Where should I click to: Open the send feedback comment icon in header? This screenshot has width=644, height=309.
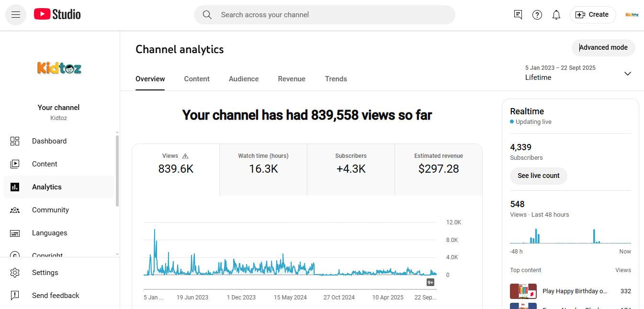pos(518,15)
